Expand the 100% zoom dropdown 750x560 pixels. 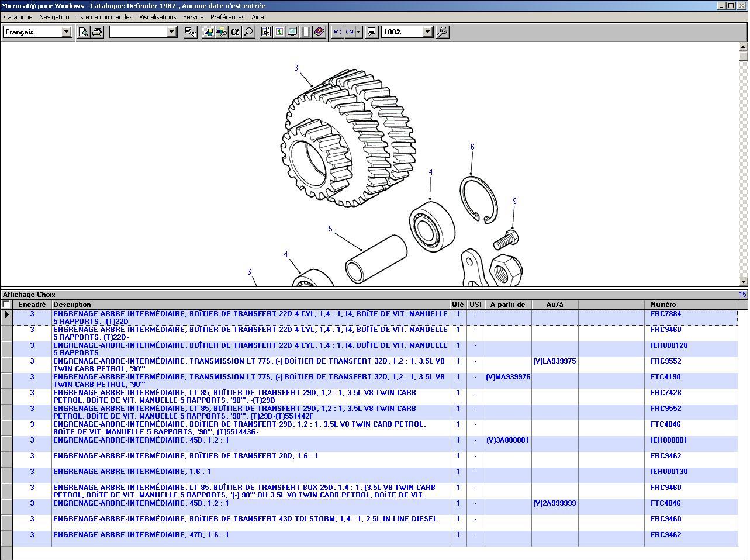(428, 32)
